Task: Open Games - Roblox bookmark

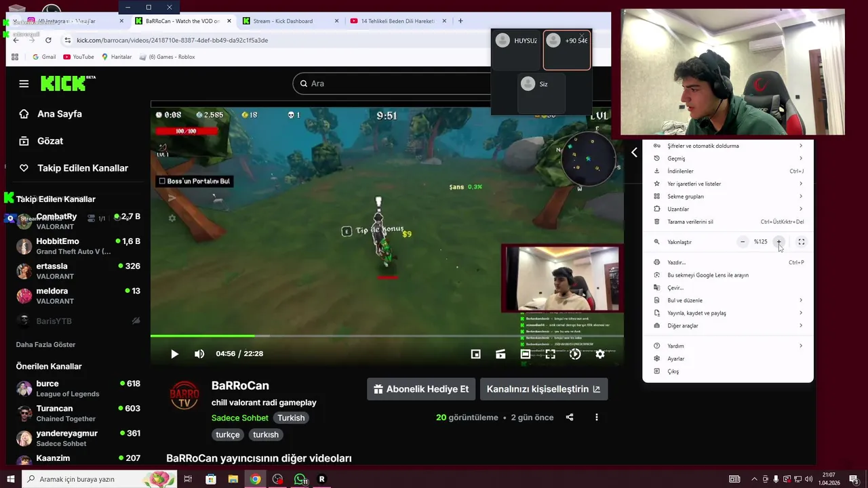Action: pos(167,57)
